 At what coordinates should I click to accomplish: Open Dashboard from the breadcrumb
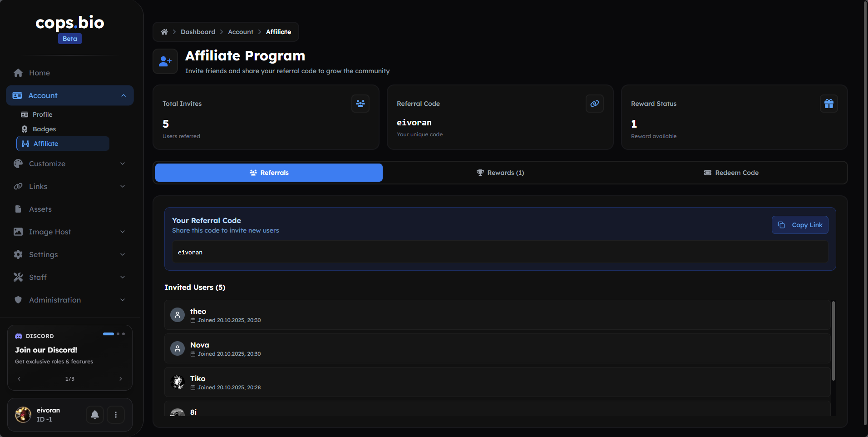pyautogui.click(x=198, y=32)
